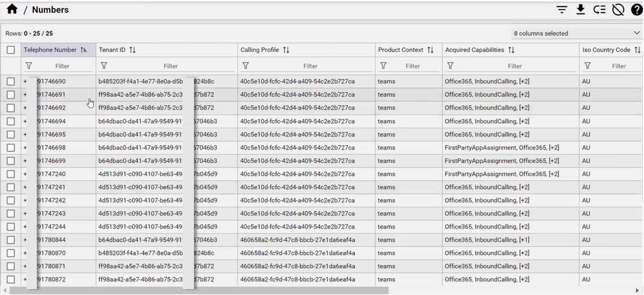
Task: Sort by Tenant ID column arrows
Action: [132, 50]
